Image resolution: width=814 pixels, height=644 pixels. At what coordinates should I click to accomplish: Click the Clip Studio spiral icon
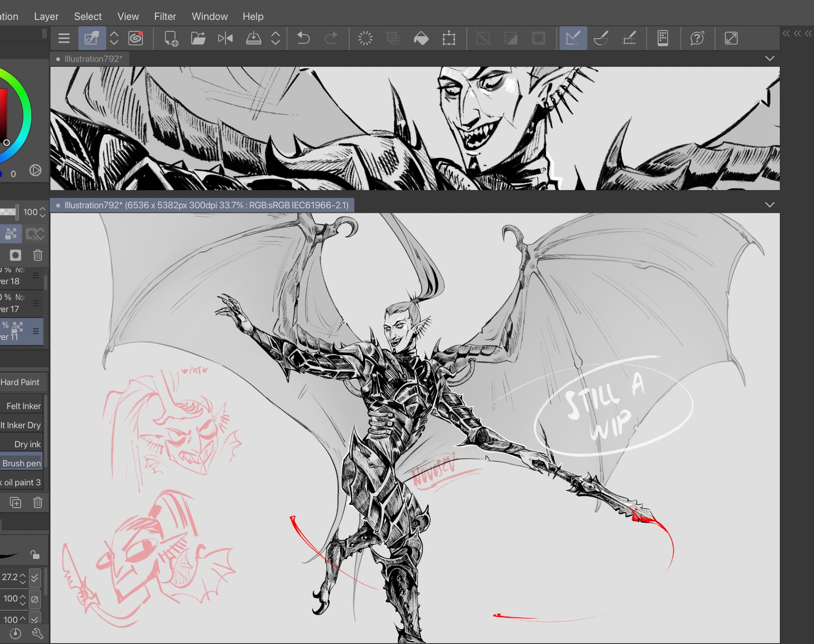coord(136,38)
